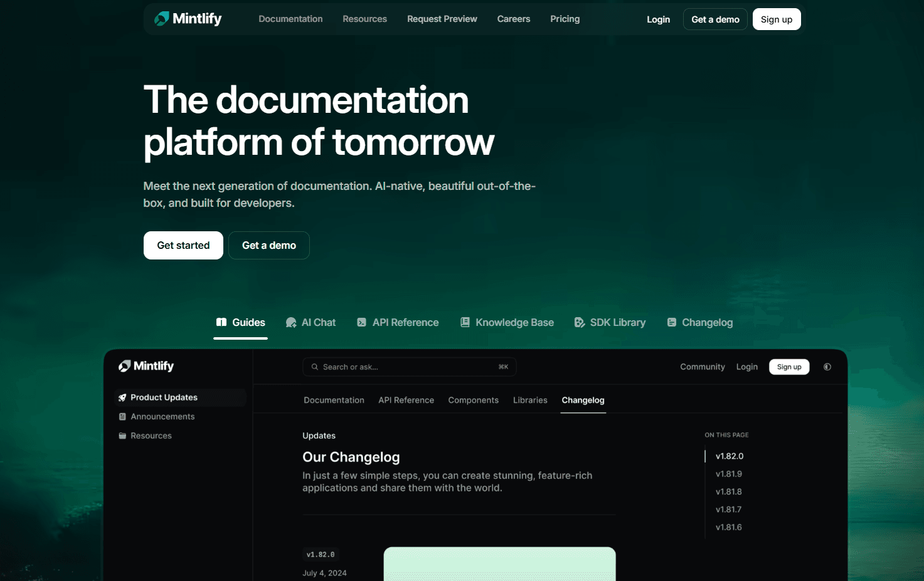Open the API Reference tab in docs preview
Image resolution: width=924 pixels, height=581 pixels.
406,400
